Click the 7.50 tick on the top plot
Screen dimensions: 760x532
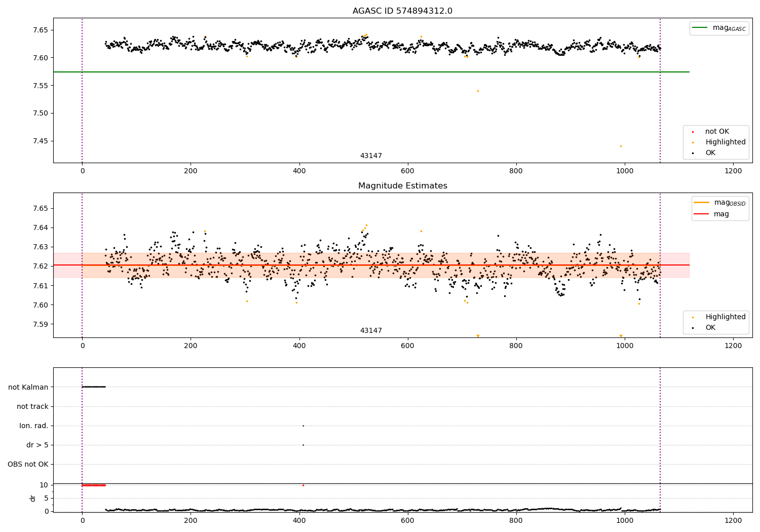(x=40, y=113)
